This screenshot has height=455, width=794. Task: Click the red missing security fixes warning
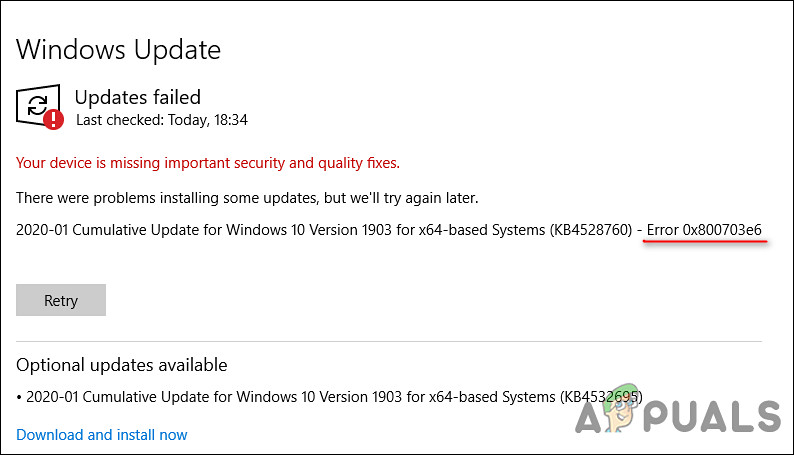click(208, 162)
